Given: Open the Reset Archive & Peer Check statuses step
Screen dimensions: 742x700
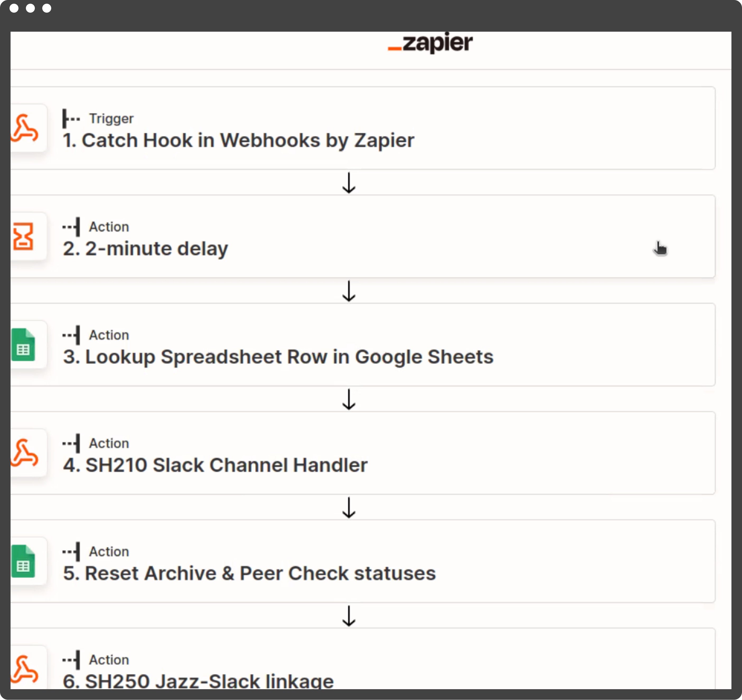Looking at the screenshot, I should click(x=249, y=574).
